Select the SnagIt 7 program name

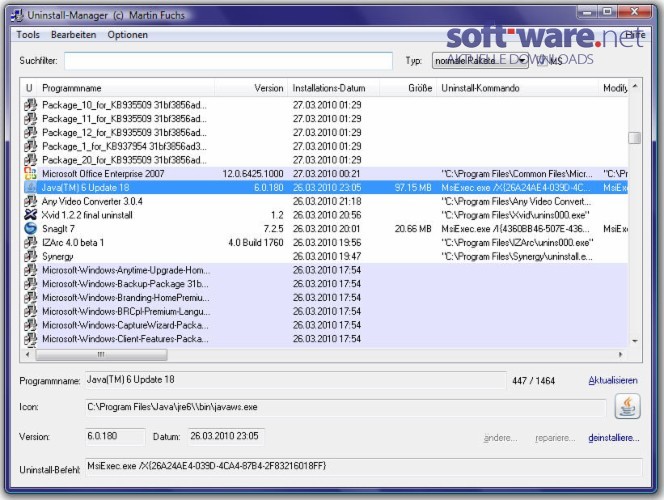[58, 229]
